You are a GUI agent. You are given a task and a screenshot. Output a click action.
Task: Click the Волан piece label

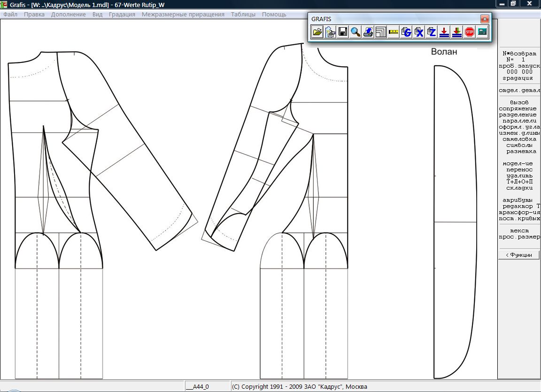(444, 52)
